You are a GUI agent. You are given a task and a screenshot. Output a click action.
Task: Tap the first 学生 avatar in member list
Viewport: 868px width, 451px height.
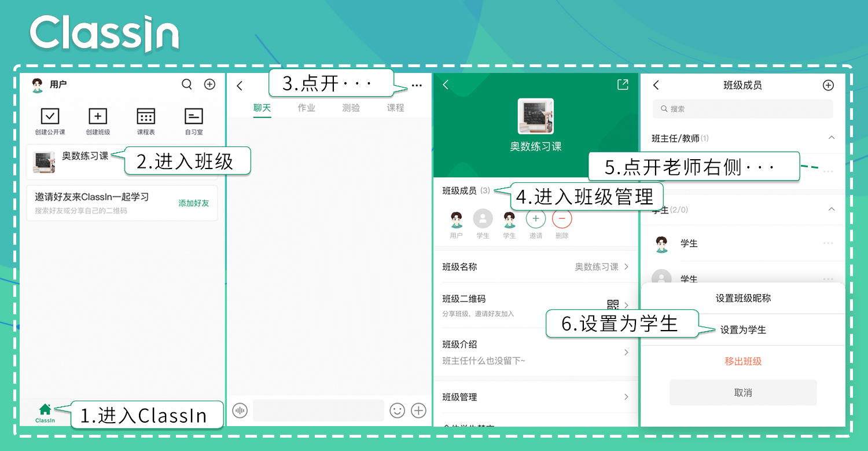tap(662, 244)
